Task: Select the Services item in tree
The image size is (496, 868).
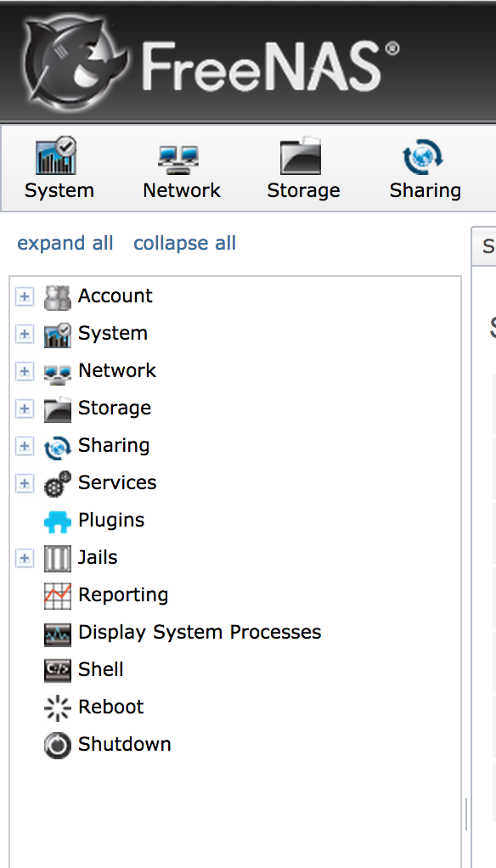Action: (117, 482)
